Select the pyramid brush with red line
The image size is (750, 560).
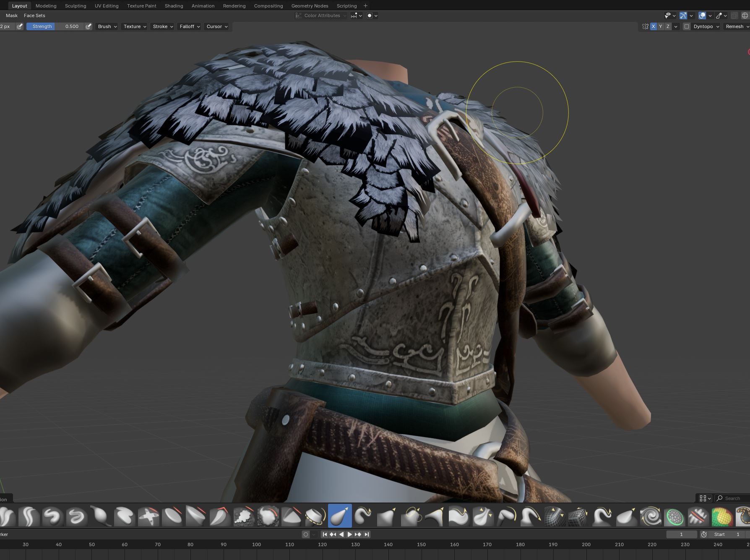click(x=292, y=516)
